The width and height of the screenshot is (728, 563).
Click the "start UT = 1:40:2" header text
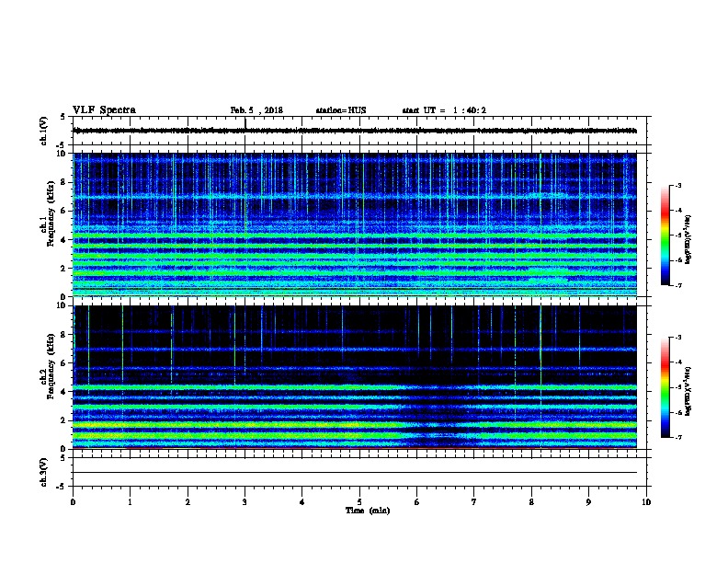[444, 110]
